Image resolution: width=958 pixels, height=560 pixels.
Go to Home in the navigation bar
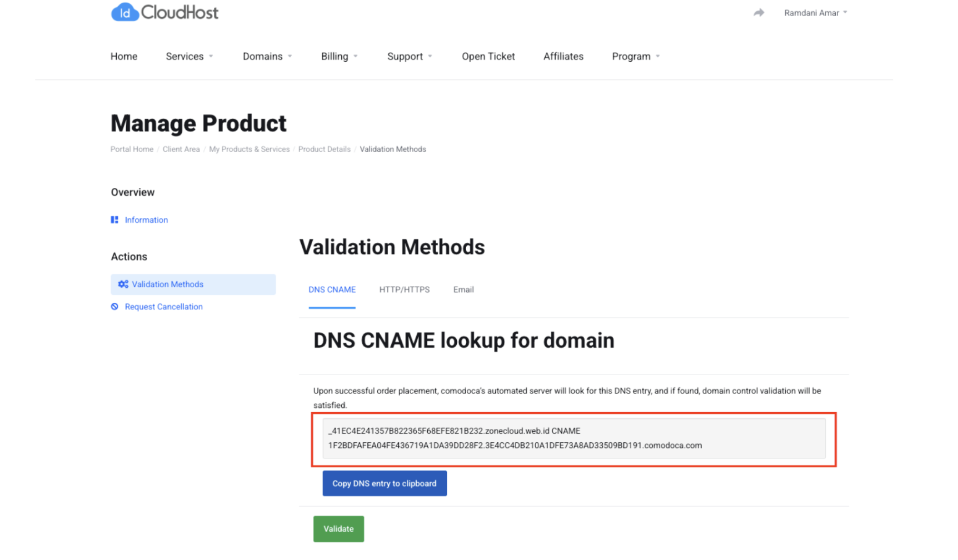(x=124, y=57)
